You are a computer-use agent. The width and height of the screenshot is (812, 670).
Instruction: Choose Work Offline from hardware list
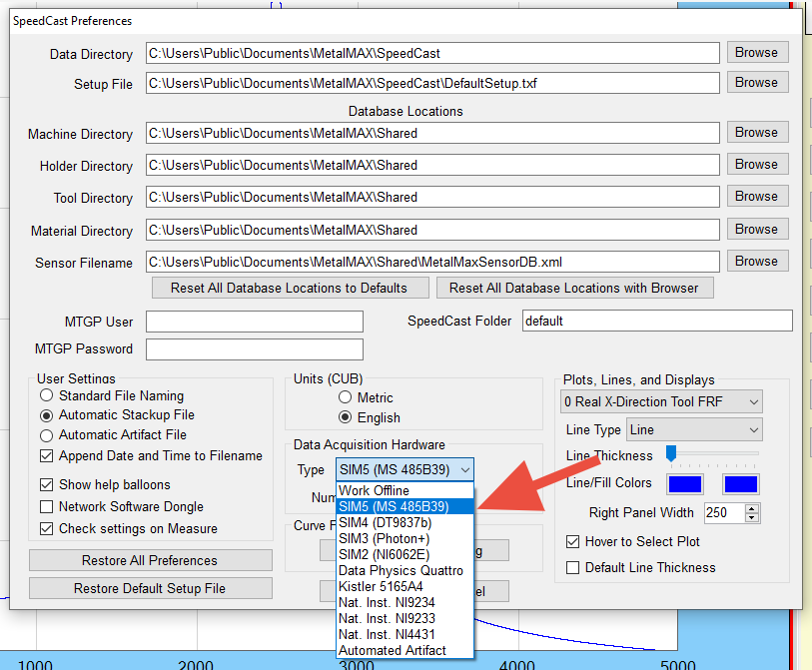tap(405, 490)
